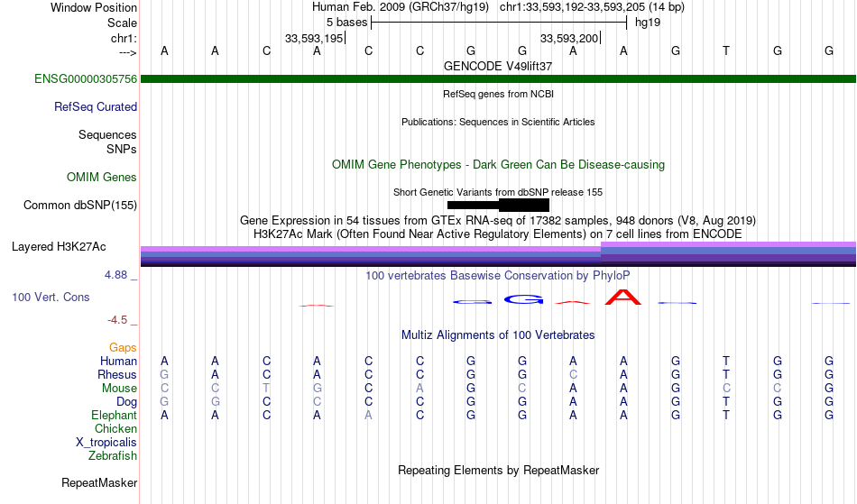Click the black dbSNP variant block
This screenshot has height=504, width=857.
coord(499,205)
